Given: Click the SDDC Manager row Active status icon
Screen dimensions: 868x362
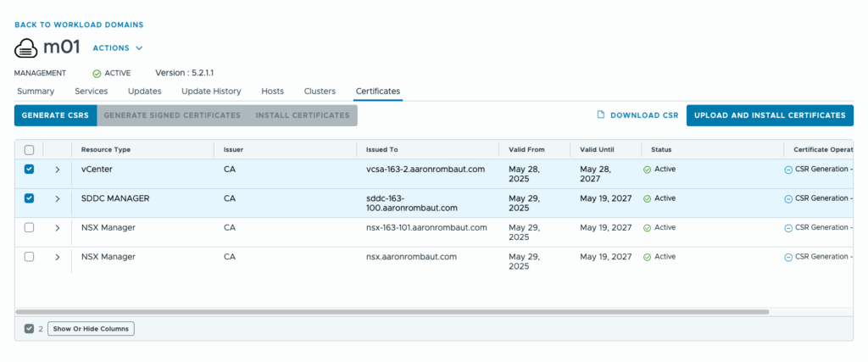Looking at the screenshot, I should (x=647, y=198).
